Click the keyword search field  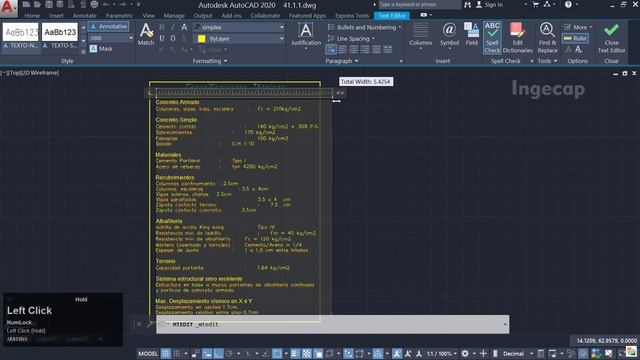click(420, 4)
